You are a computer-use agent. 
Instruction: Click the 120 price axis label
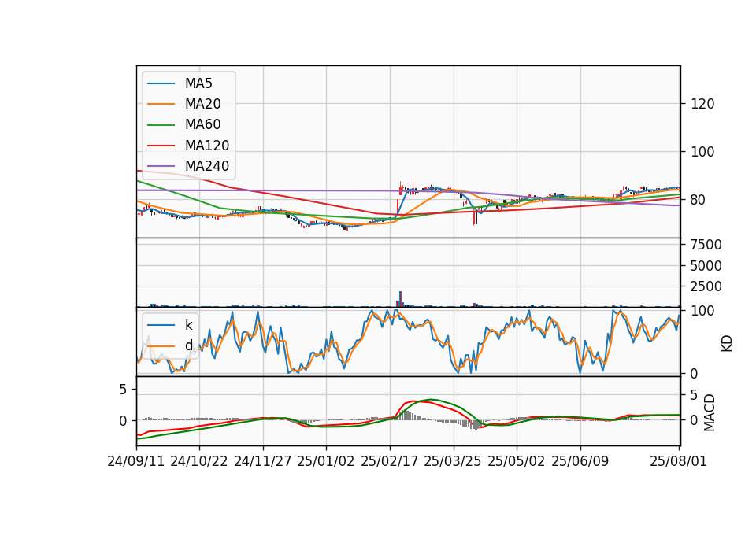(702, 104)
